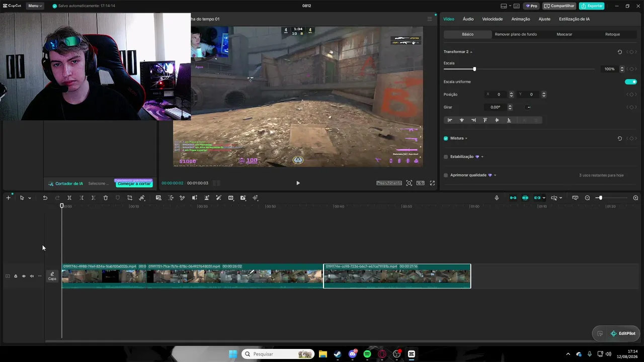644x362 pixels.
Task: Toggle Escala uniforme switch
Action: pos(631,82)
